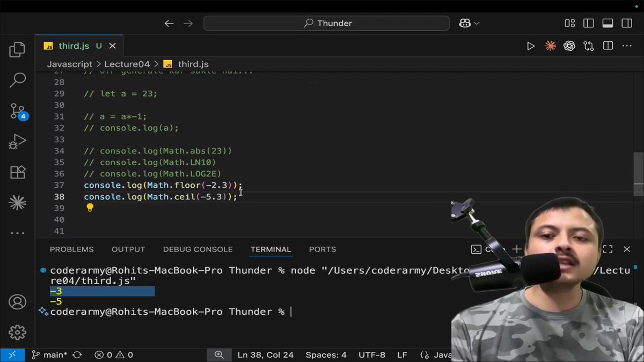Open the Run and Debug view

17,142
